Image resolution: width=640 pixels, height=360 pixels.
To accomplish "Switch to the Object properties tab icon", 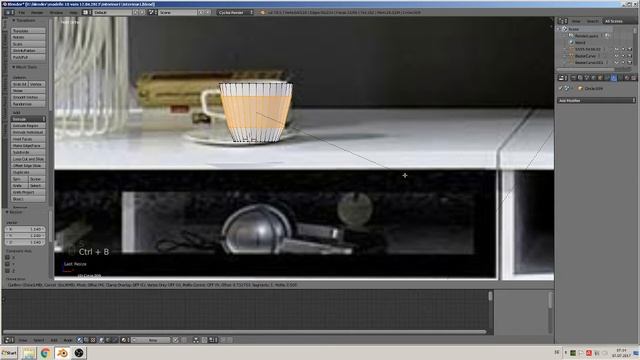I will pos(600,78).
